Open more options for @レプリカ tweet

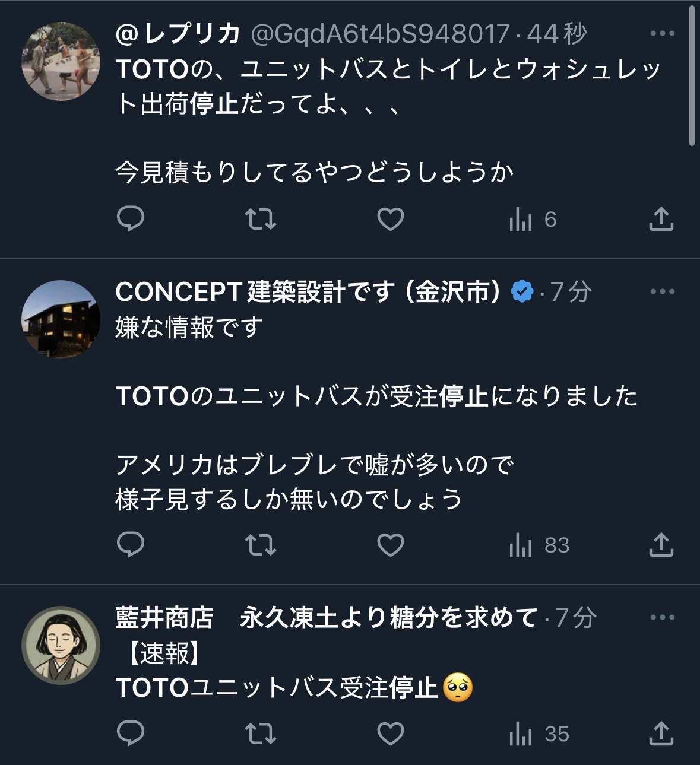click(x=662, y=33)
